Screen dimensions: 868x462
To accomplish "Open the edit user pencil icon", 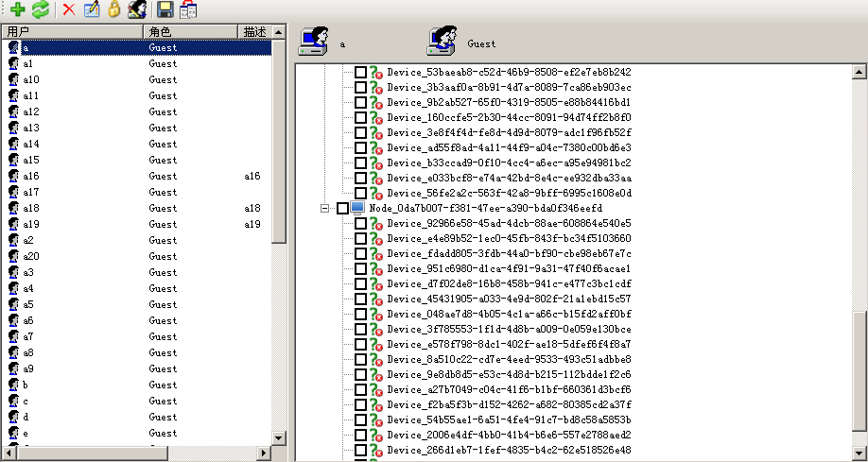I will coord(92,10).
